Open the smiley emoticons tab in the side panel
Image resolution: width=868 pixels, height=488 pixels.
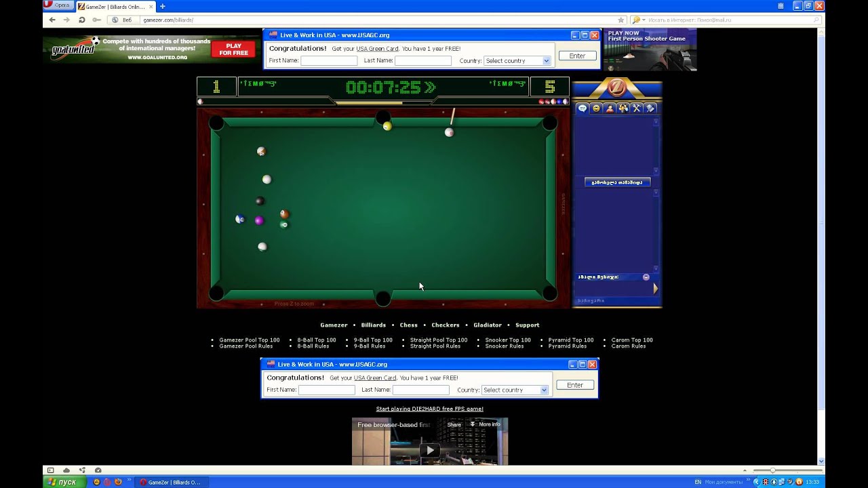coord(596,108)
